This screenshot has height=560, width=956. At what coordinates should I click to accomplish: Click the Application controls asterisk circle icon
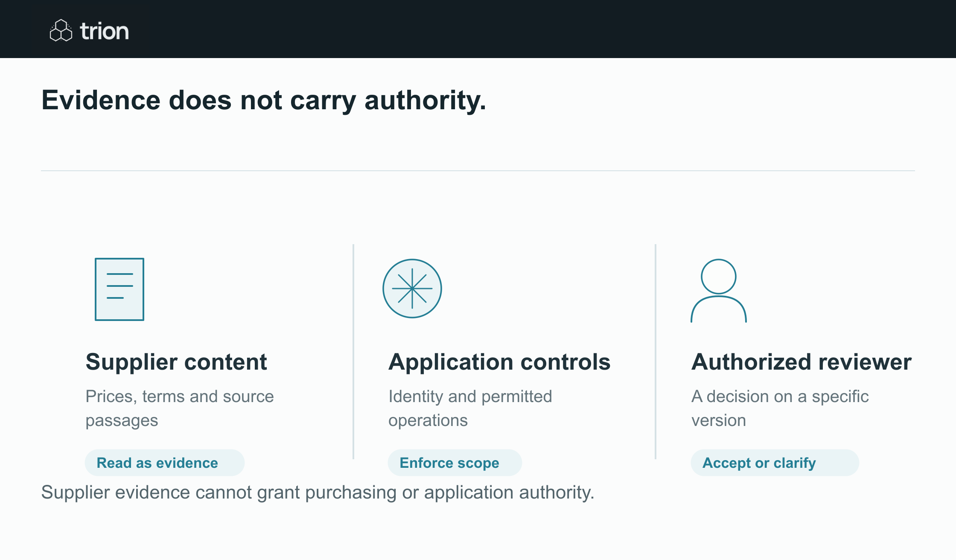point(412,289)
